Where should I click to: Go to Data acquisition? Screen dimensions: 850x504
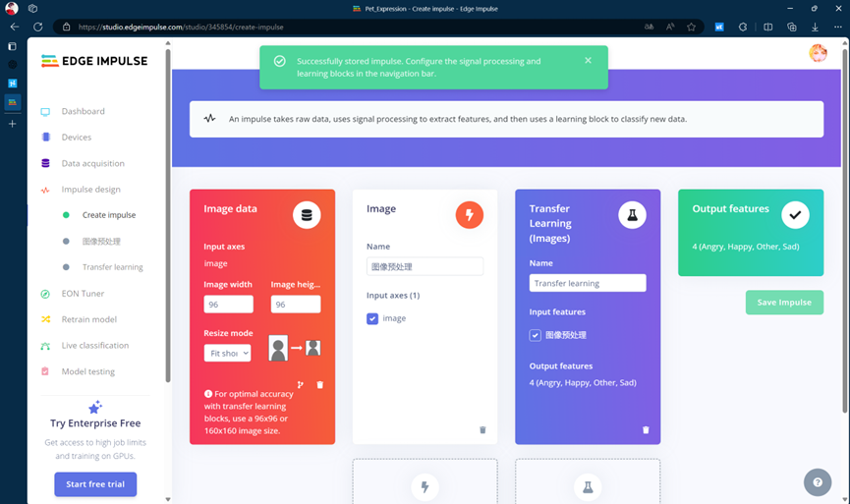point(92,163)
